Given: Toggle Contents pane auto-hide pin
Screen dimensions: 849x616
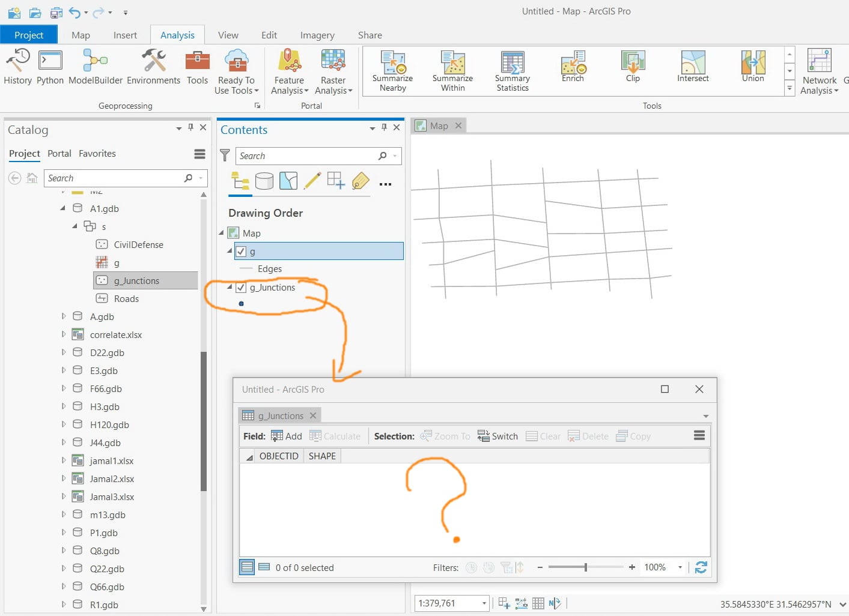Looking at the screenshot, I should click(385, 127).
